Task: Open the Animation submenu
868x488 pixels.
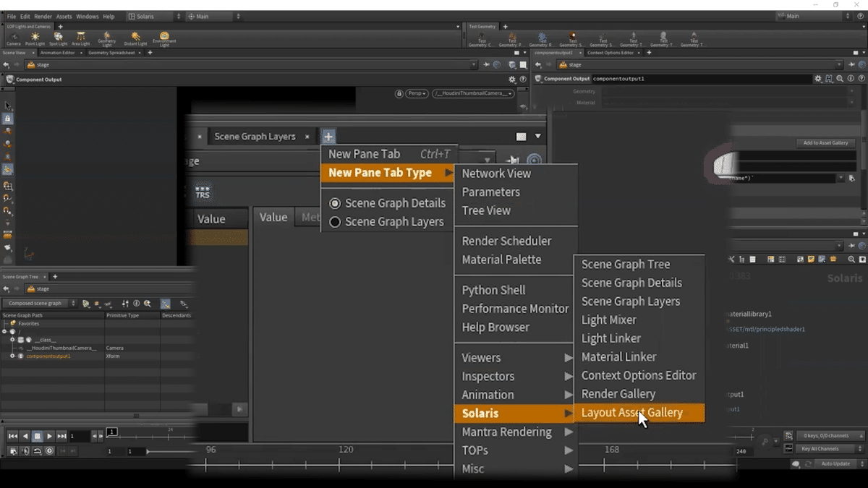Action: tap(514, 395)
